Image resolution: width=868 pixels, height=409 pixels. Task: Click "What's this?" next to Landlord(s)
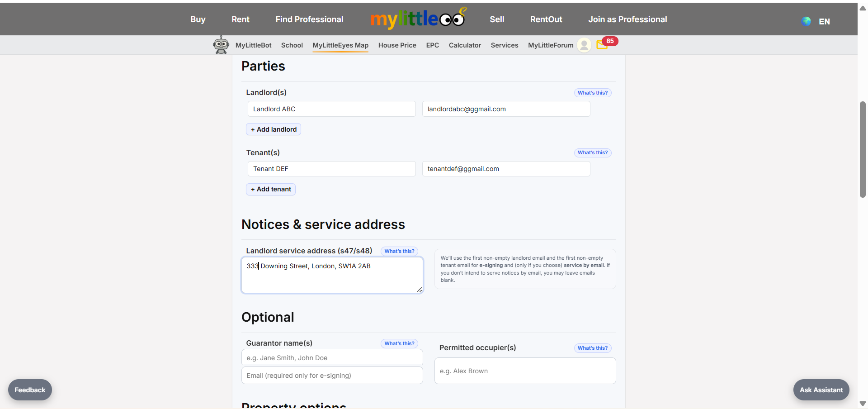pyautogui.click(x=592, y=92)
